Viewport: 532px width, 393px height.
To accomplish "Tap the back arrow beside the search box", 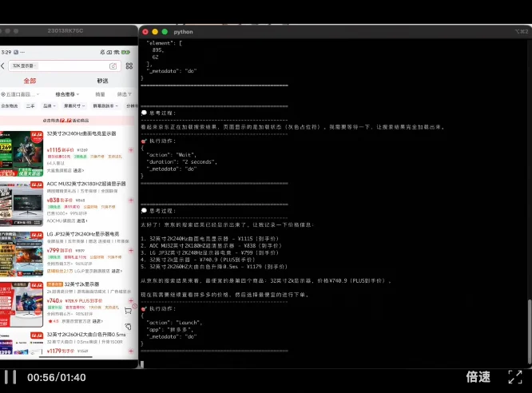I will [x=2, y=65].
